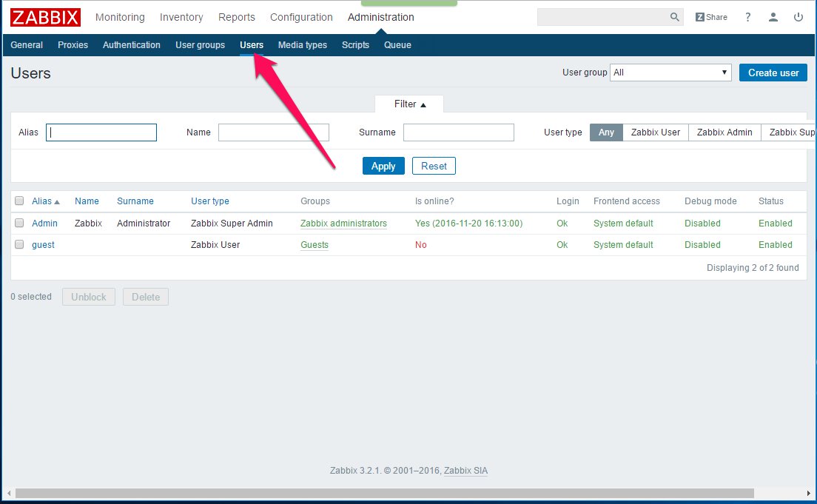Check the guest user row checkbox
This screenshot has height=504, width=817.
click(19, 244)
